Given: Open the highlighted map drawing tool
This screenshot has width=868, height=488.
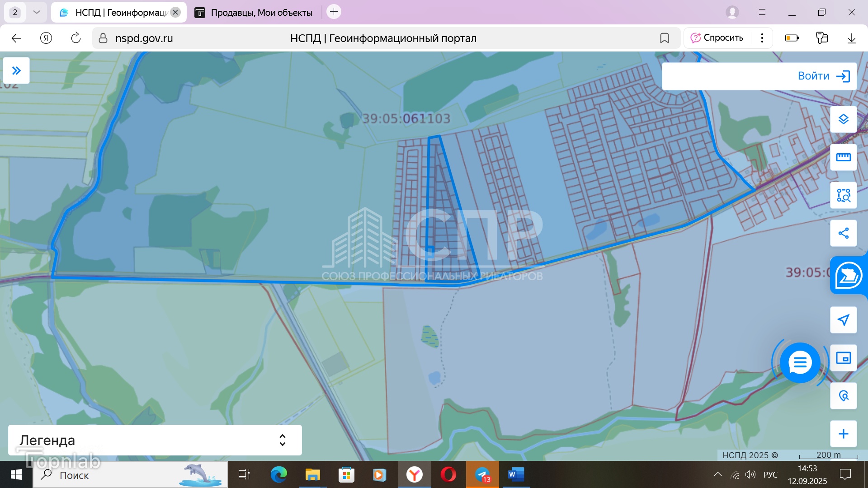Looking at the screenshot, I should pyautogui.click(x=848, y=275).
